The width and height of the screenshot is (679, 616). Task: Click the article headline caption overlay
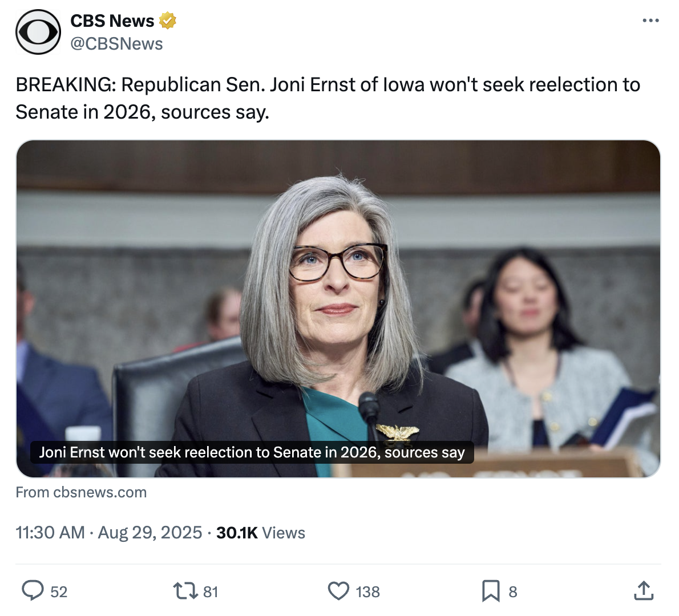[252, 452]
